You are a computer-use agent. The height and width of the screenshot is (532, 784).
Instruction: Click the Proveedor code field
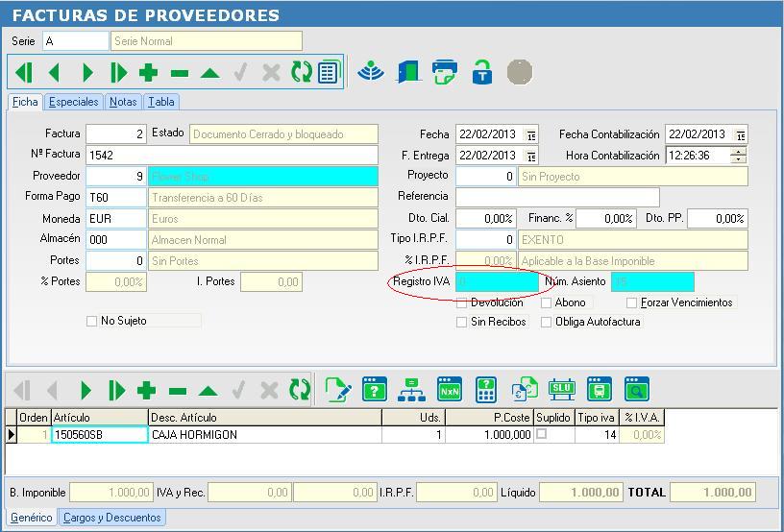116,177
